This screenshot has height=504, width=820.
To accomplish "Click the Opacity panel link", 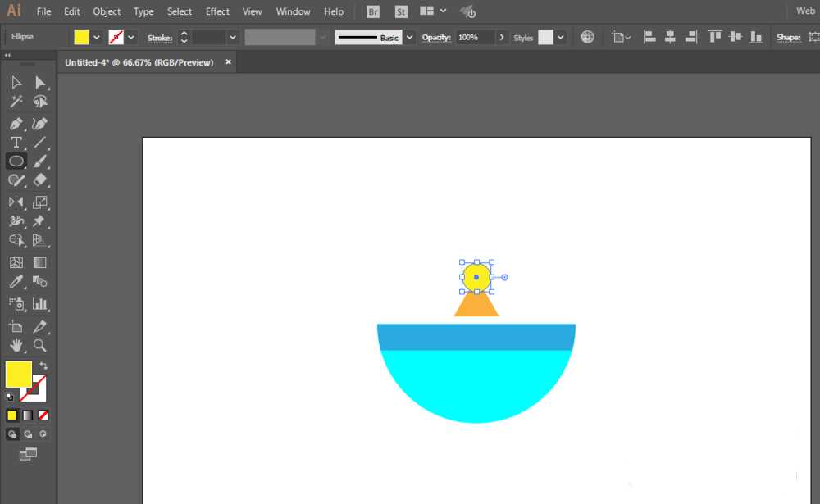I will [x=436, y=38].
